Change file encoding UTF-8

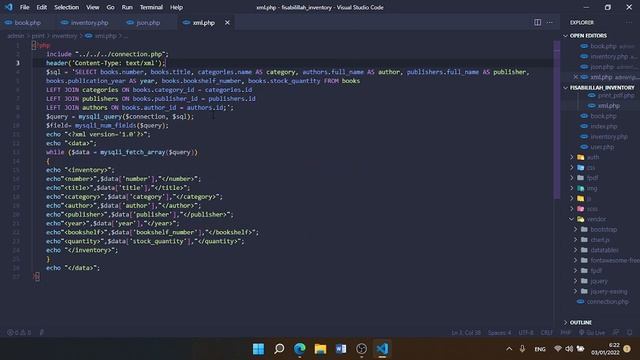coord(526,333)
